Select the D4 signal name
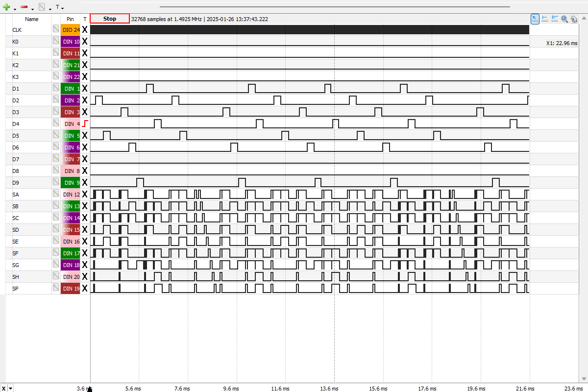 16,124
